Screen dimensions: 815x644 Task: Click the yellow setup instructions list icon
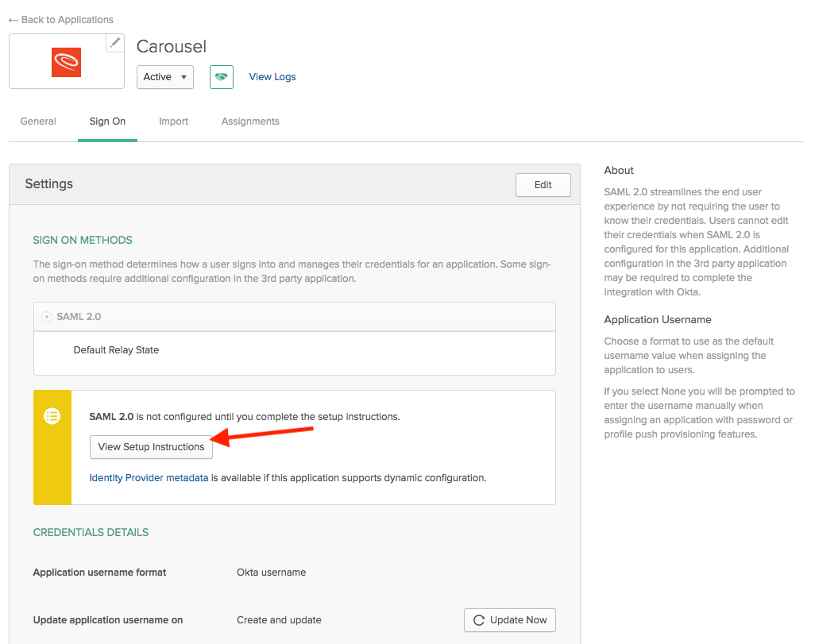coord(52,416)
